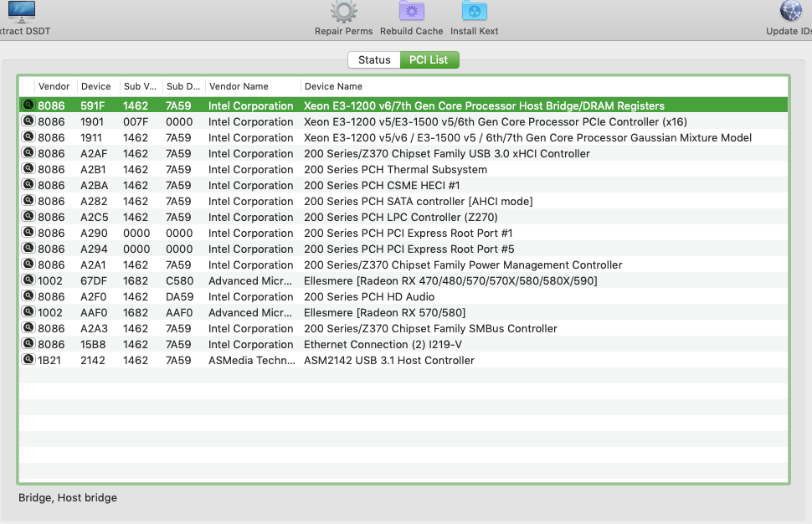
Task: Click magnifier icon for PCI Express Root Port #1
Action: 28,232
